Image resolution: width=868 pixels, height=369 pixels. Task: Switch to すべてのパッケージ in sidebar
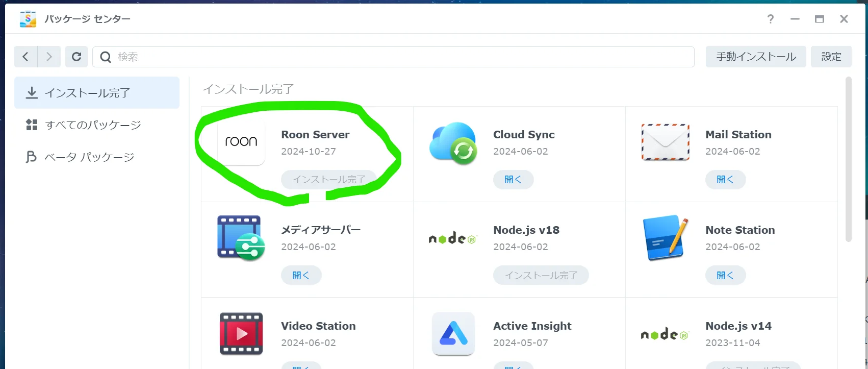[93, 125]
